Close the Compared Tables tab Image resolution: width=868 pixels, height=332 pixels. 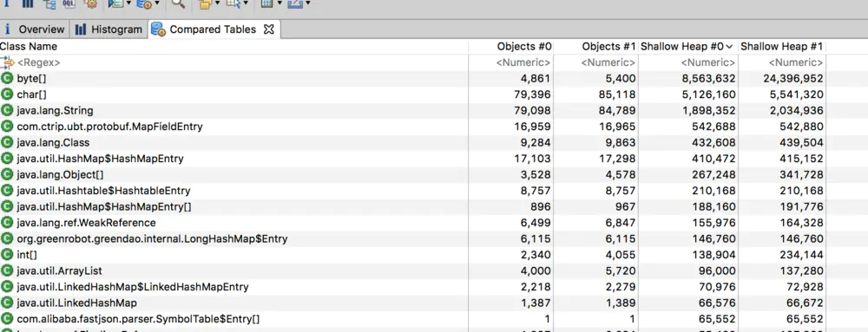click(268, 29)
